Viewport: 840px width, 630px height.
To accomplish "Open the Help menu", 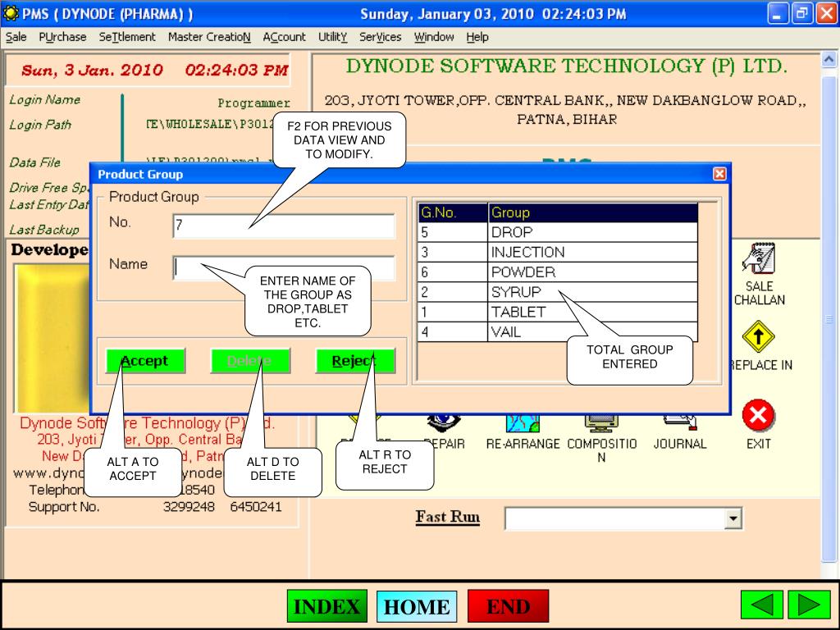I will 477,37.
